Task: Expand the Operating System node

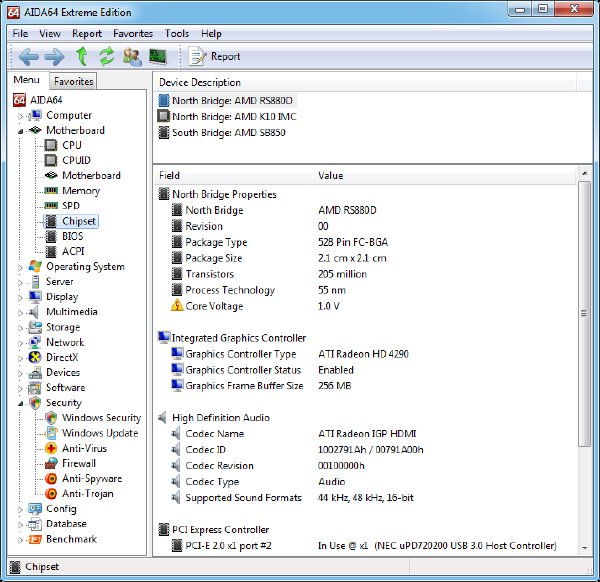Action: click(x=21, y=267)
